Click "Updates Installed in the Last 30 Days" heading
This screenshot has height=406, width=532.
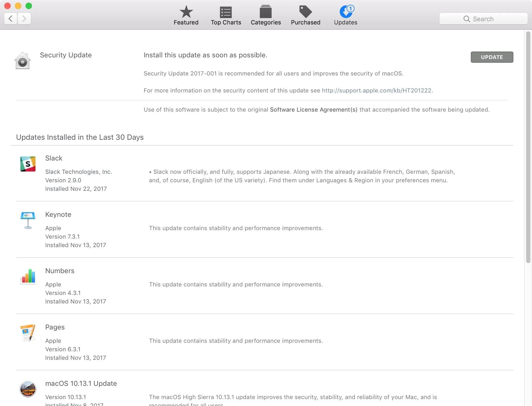tap(80, 137)
